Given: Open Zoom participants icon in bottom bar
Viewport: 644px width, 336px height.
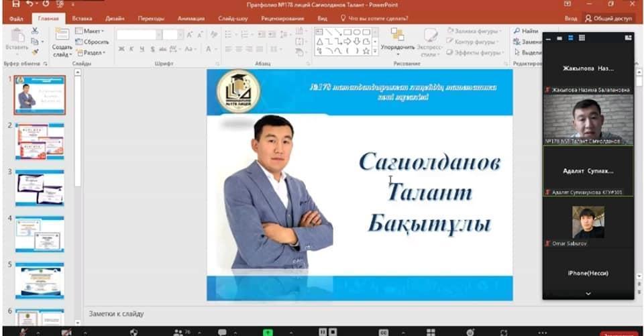Looking at the screenshot, I should (179, 332).
